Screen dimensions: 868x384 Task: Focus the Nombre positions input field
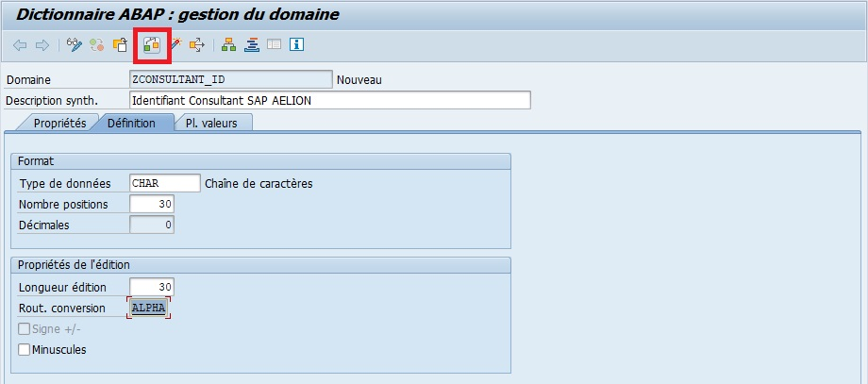tap(151, 204)
